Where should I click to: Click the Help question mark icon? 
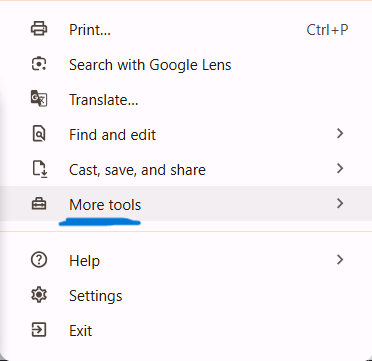coord(39,260)
